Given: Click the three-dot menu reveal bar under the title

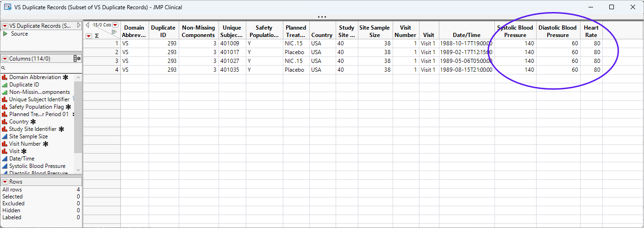Looking at the screenshot, I should pos(322,17).
